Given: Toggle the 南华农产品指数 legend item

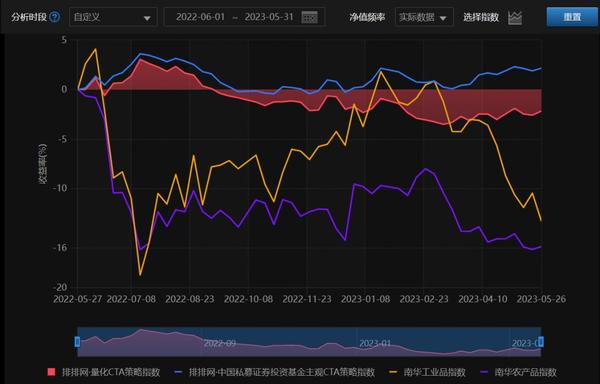Looking at the screenshot, I should tap(518, 372).
